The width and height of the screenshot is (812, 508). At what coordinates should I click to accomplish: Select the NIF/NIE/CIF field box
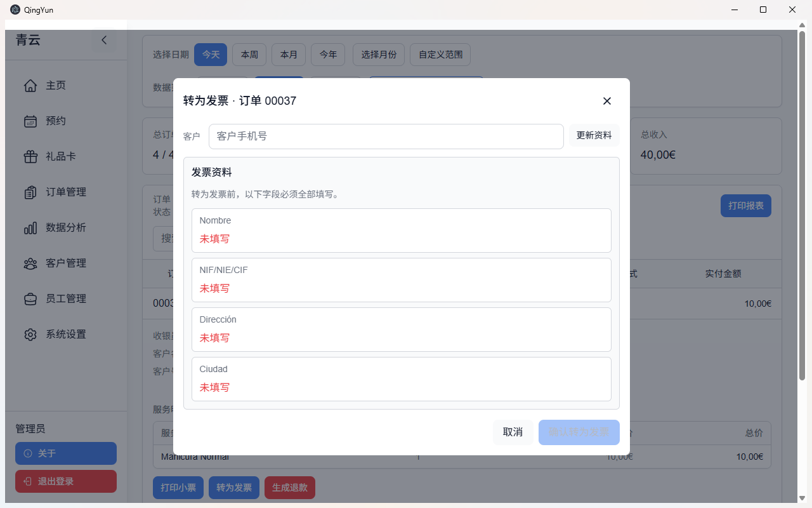coord(402,280)
